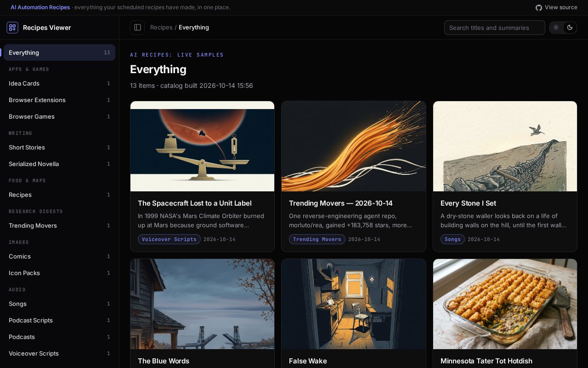Open Voiceover Scripts category in sidebar

[x=59, y=353]
